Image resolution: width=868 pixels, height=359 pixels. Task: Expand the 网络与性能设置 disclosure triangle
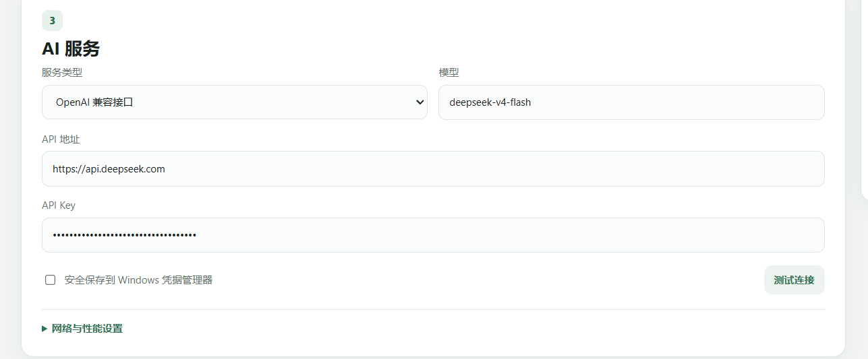coord(45,329)
